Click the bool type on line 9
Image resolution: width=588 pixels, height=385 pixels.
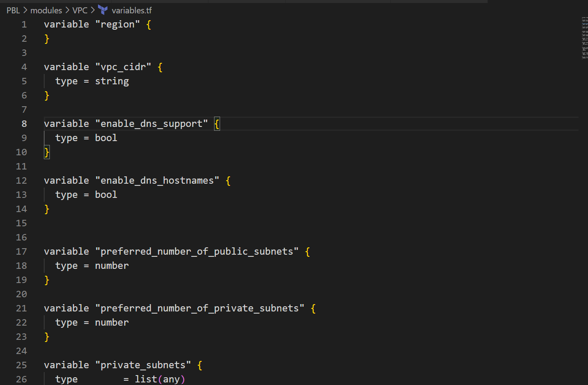106,138
